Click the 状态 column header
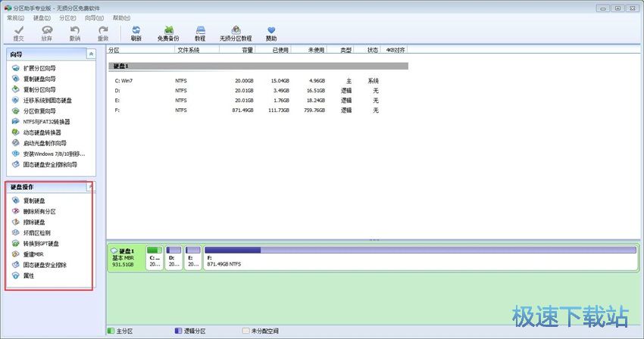 [367, 50]
